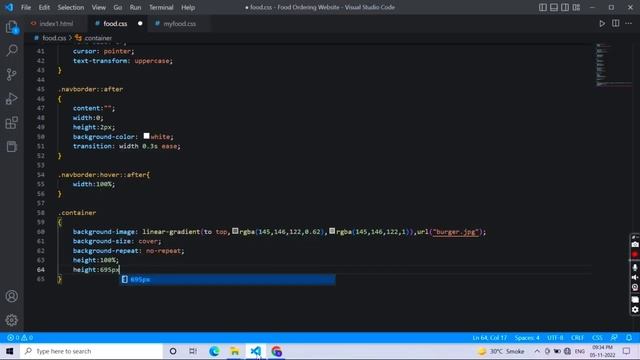The width and height of the screenshot is (640, 360).
Task: Click the Type here to search box
Action: pyautogui.click(x=91, y=351)
